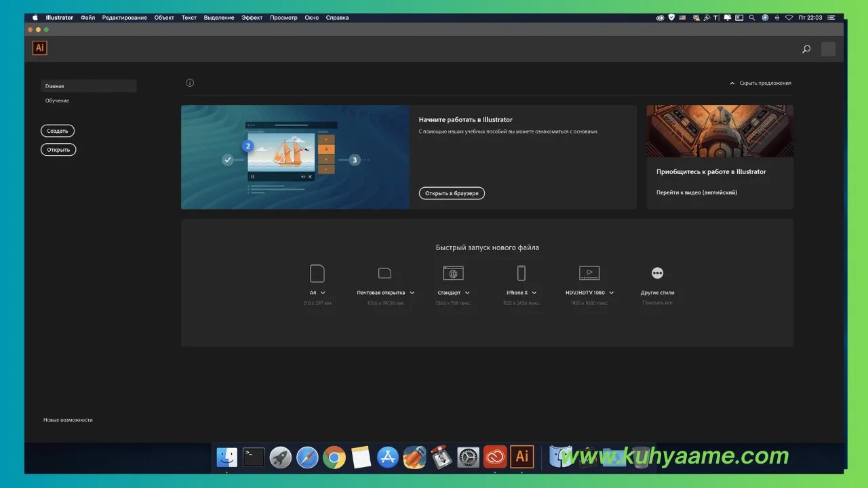Image resolution: width=868 pixels, height=488 pixels.
Task: Open the search magnifier in Illustrator header
Action: click(806, 49)
